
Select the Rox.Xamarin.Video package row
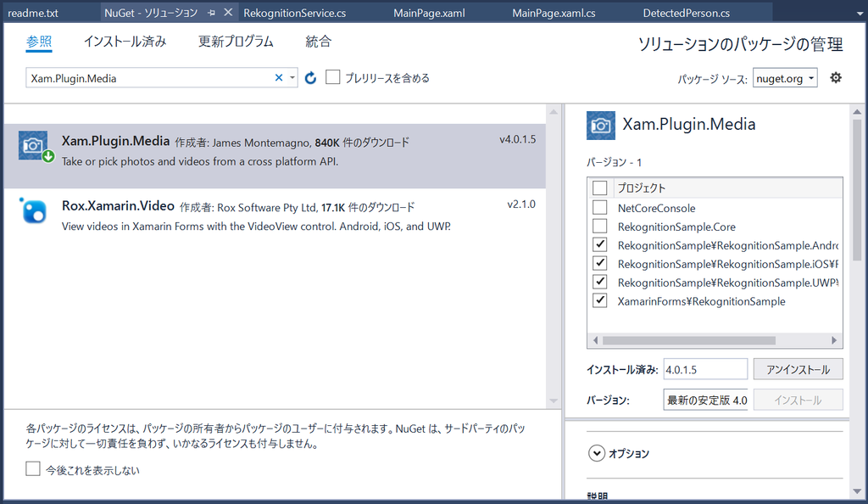click(275, 221)
